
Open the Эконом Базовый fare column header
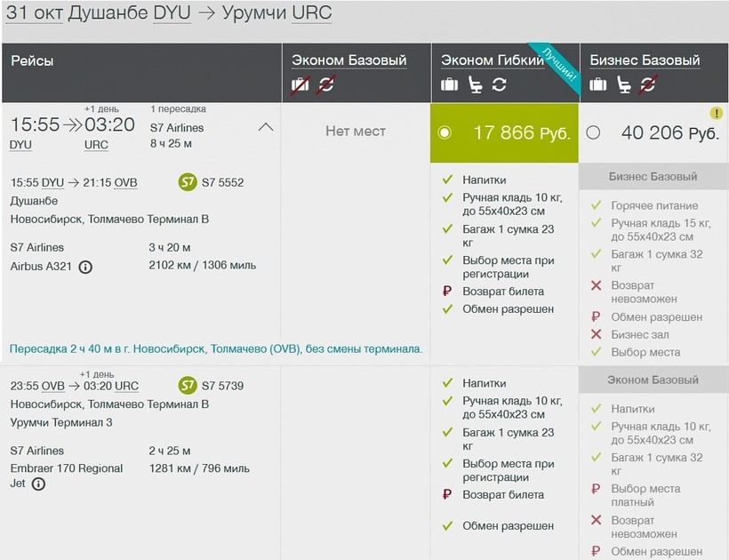point(349,60)
